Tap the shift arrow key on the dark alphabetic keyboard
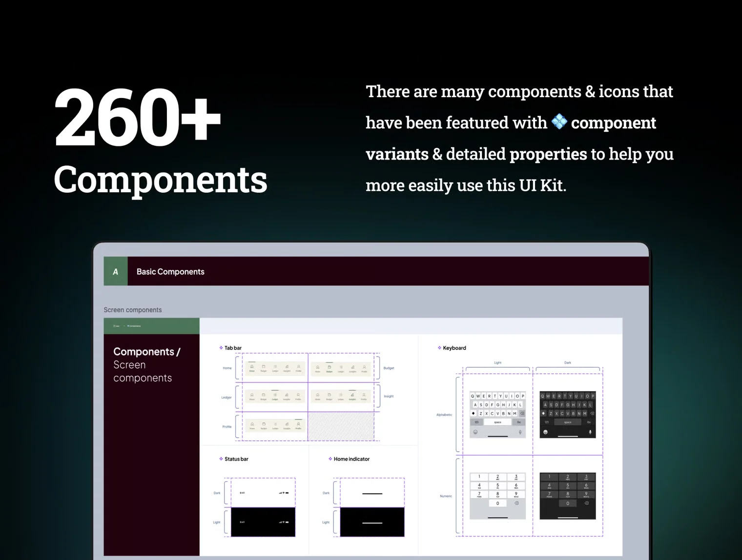Viewport: 742px width, 560px height. click(x=543, y=413)
